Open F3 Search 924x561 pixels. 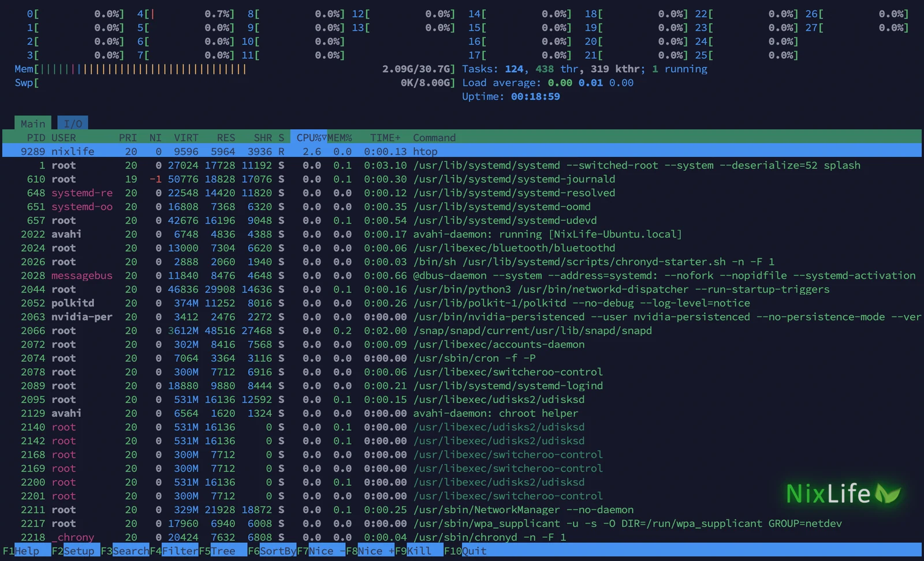coord(125,551)
